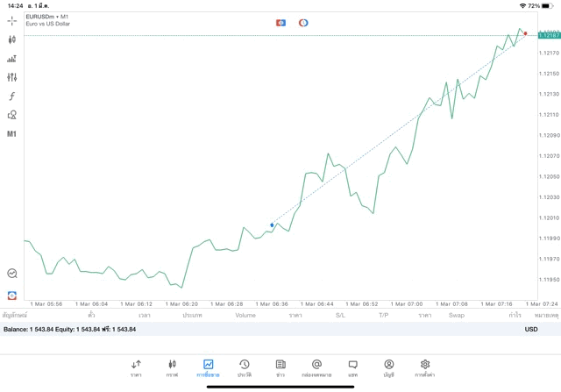Tap the blue buy entry marker on chart
Screen dimensions: 561x392
pos(272,225)
